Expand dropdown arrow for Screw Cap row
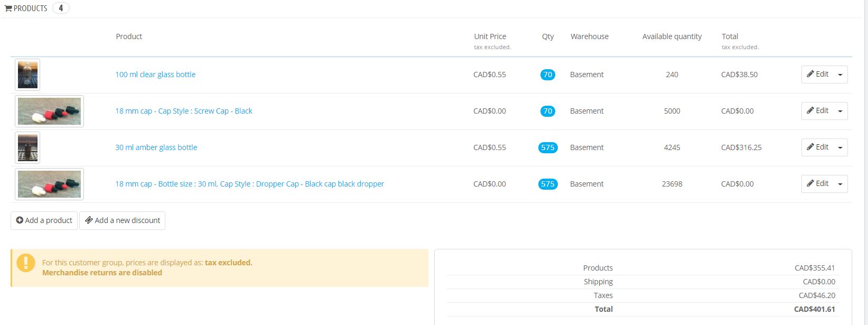 click(x=840, y=111)
